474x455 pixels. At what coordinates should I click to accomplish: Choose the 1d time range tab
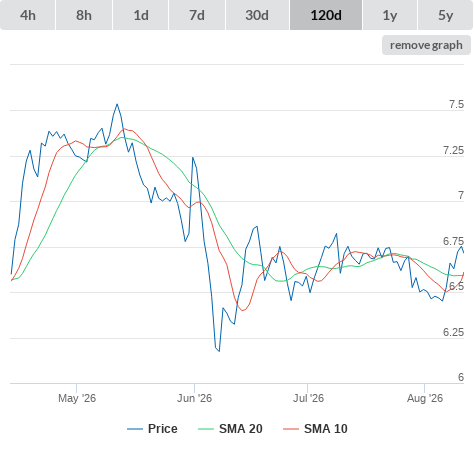[141, 15]
